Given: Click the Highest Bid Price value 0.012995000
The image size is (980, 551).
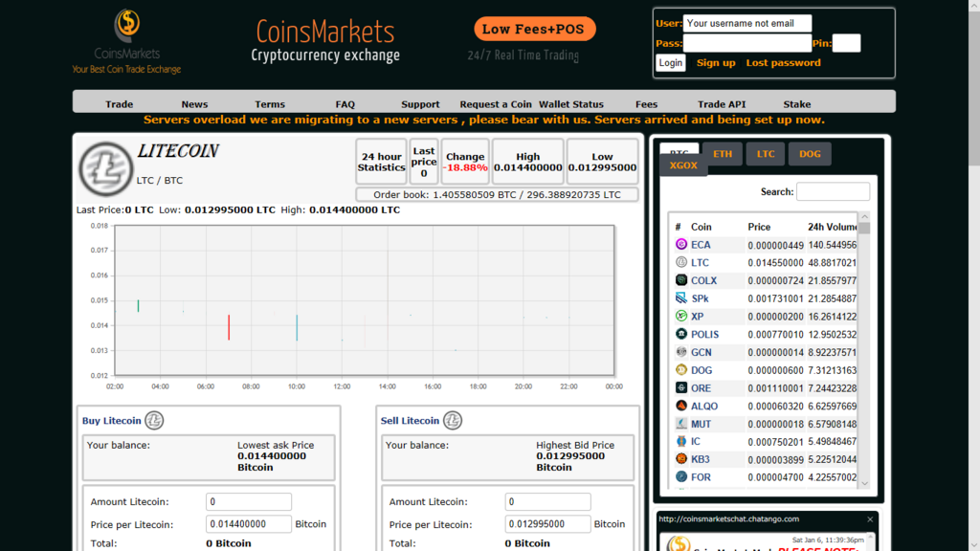Looking at the screenshot, I should pyautogui.click(x=570, y=456).
